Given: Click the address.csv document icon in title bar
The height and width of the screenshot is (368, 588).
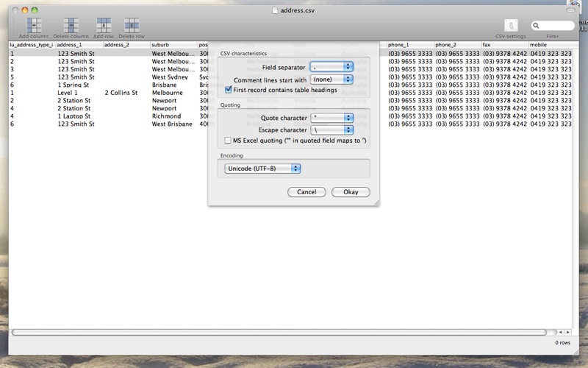Looking at the screenshot, I should [276, 10].
